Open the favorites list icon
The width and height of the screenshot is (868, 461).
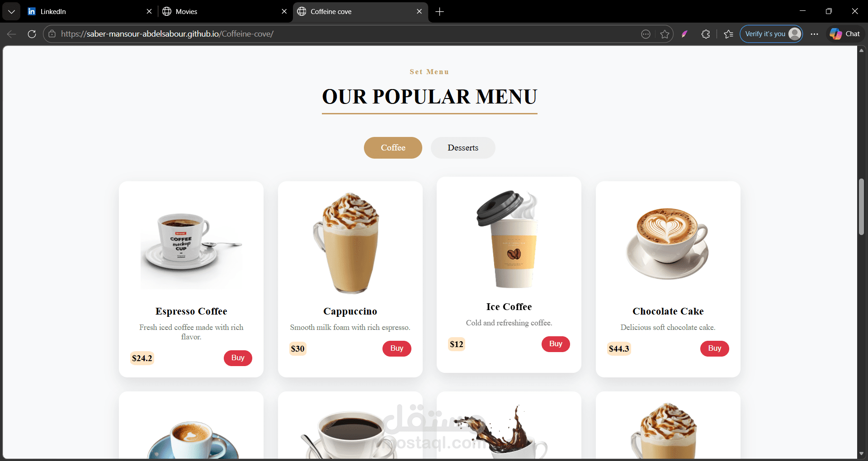tap(728, 34)
